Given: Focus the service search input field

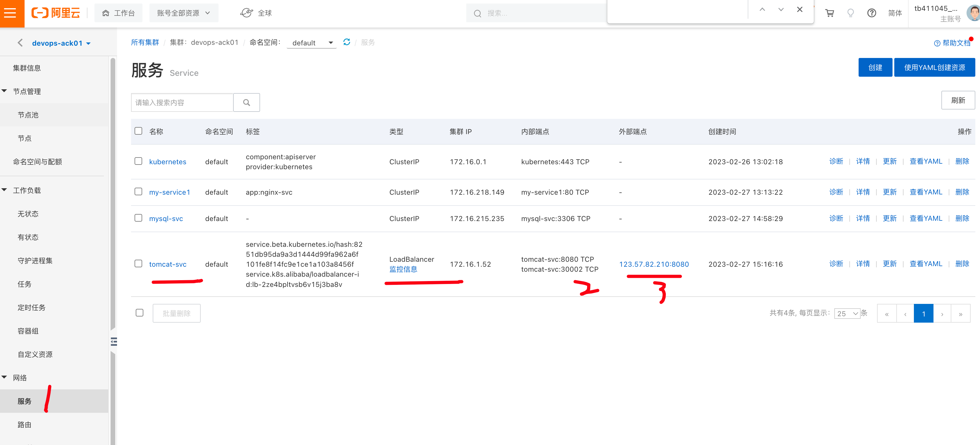Looking at the screenshot, I should click(x=182, y=103).
